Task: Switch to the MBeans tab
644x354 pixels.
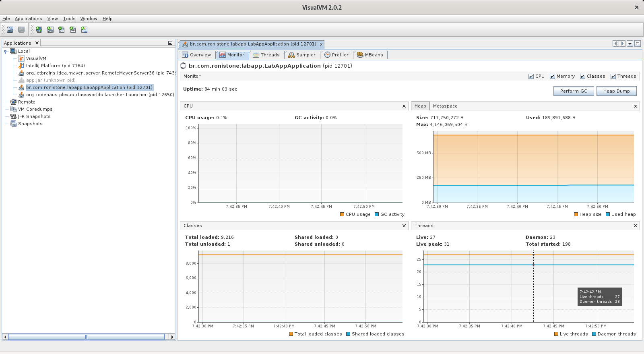Action: click(370, 55)
